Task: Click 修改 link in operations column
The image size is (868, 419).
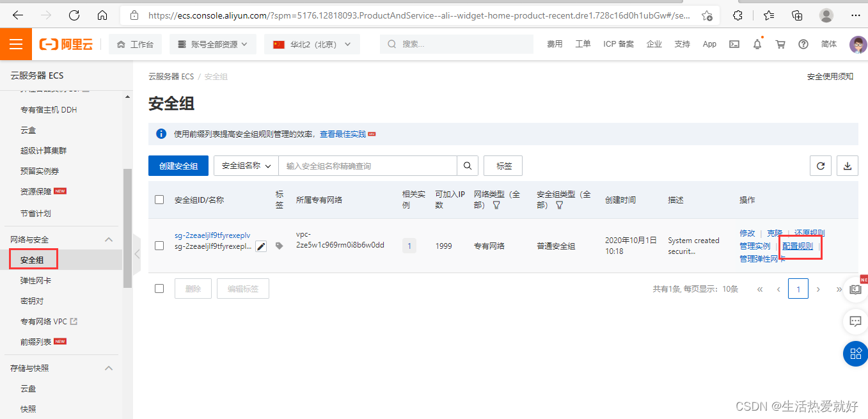Action: click(747, 233)
